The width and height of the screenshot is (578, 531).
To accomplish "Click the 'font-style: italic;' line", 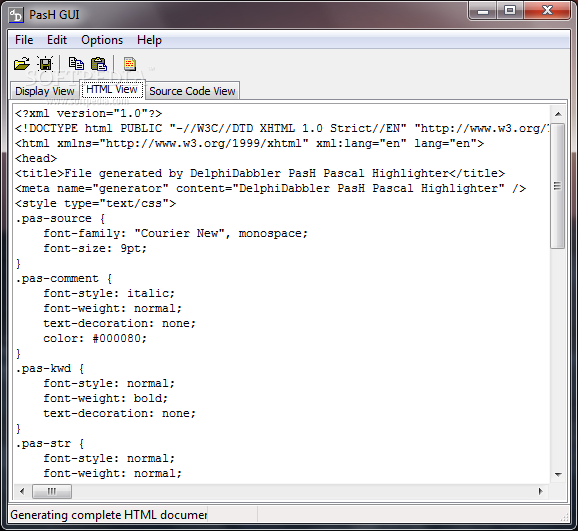I will click(109, 294).
